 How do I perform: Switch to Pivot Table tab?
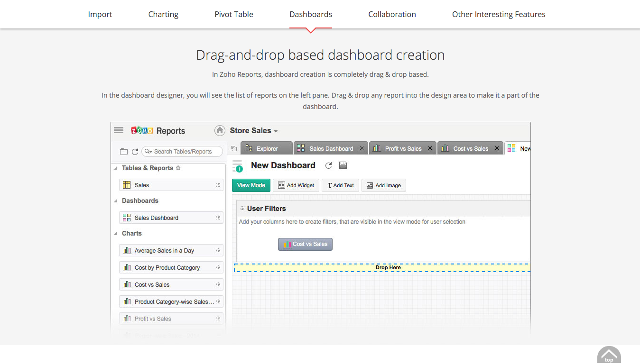point(234,14)
